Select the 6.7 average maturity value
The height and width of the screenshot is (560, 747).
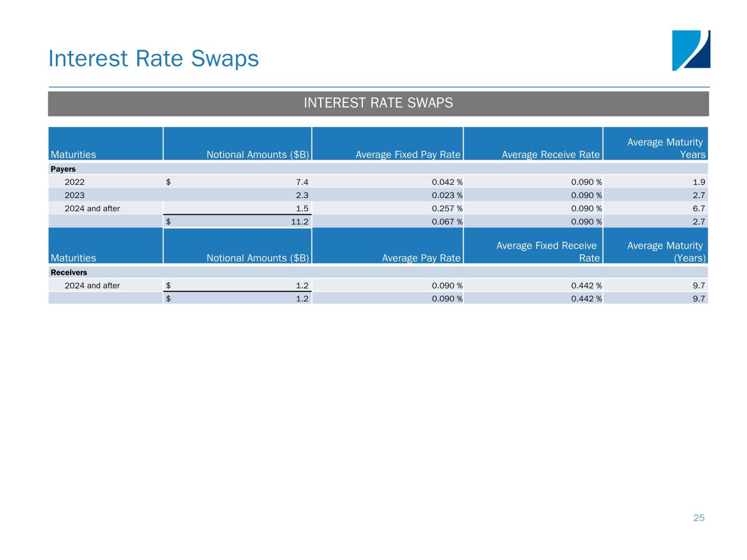click(x=698, y=208)
